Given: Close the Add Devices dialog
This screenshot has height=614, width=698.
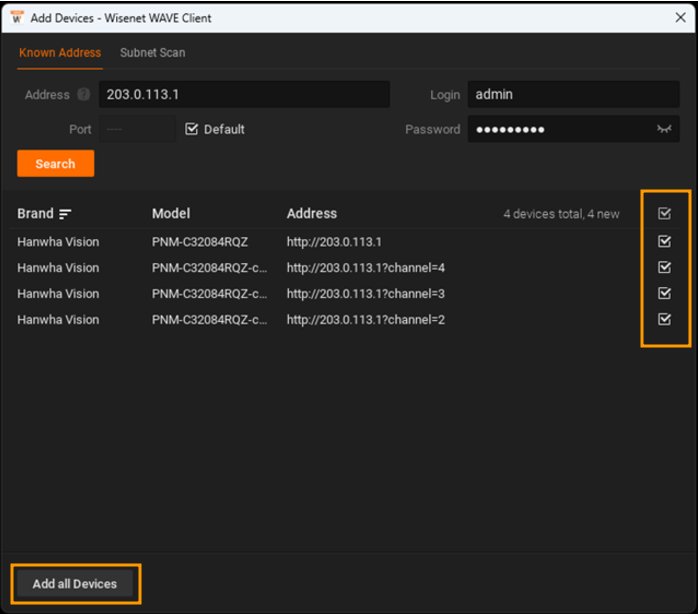Looking at the screenshot, I should (x=680, y=18).
